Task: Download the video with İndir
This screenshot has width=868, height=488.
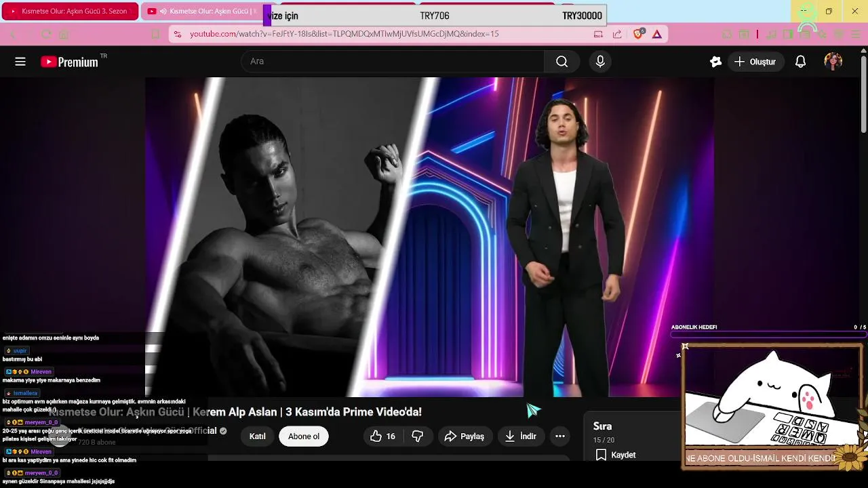Action: click(x=521, y=436)
